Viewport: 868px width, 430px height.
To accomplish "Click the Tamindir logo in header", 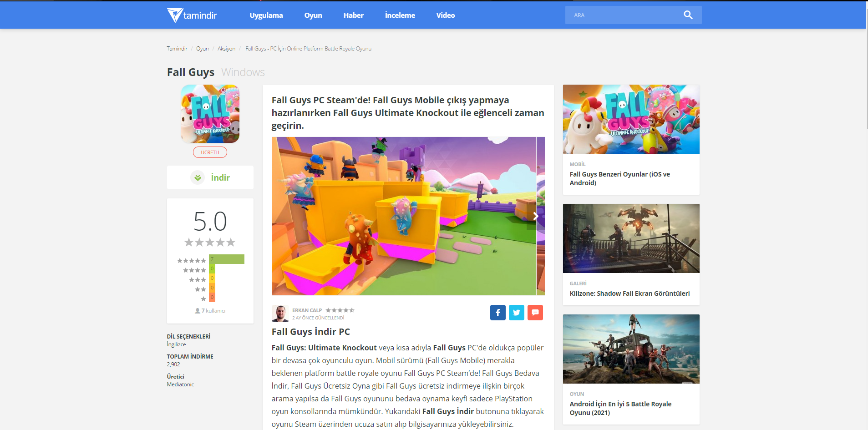I will pyautogui.click(x=192, y=15).
